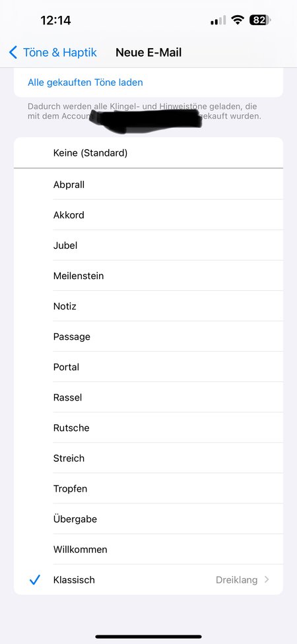Expand via the chevron beside Dreiklang
Viewport: 297px width, 644px height.
tap(267, 580)
